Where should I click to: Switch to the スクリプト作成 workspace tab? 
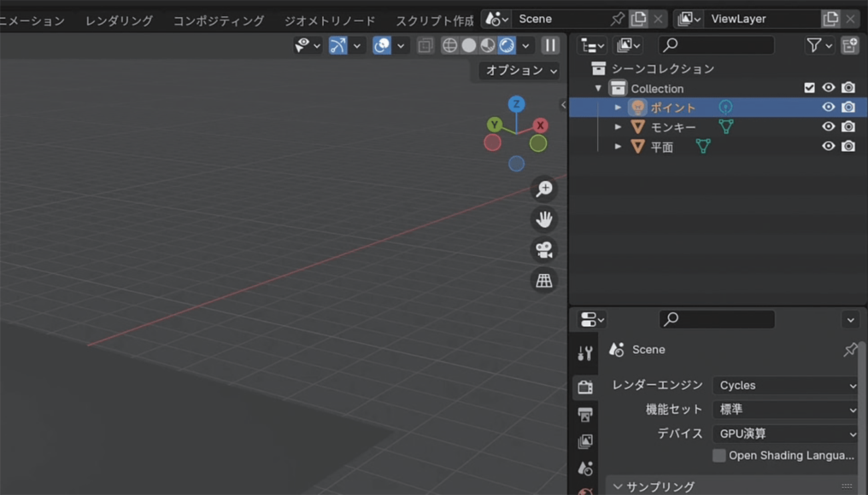click(434, 21)
